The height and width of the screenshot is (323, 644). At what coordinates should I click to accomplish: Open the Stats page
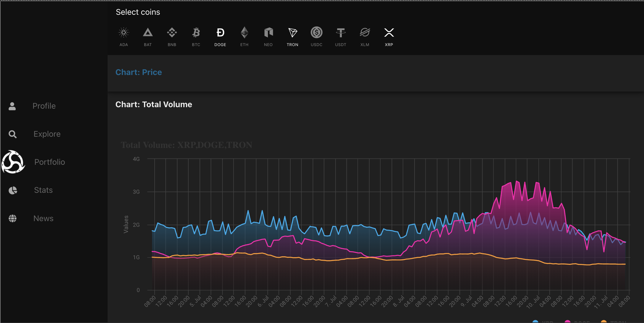coord(43,190)
